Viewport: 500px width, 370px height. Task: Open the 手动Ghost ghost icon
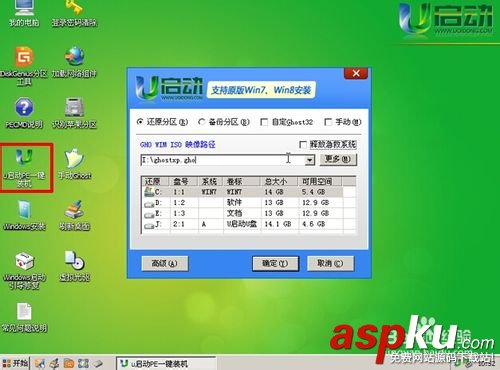(75, 164)
